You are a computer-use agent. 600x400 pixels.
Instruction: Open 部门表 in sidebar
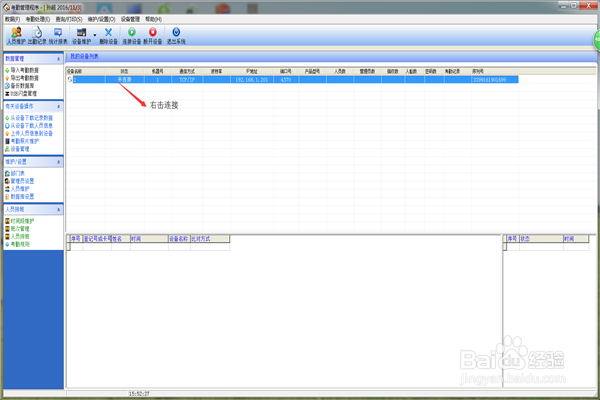click(x=17, y=173)
